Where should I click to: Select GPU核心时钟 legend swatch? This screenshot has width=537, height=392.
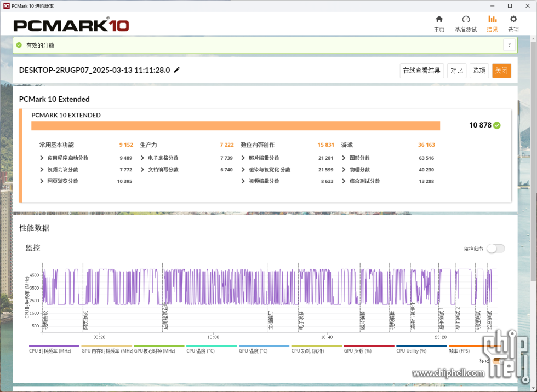click(x=159, y=346)
